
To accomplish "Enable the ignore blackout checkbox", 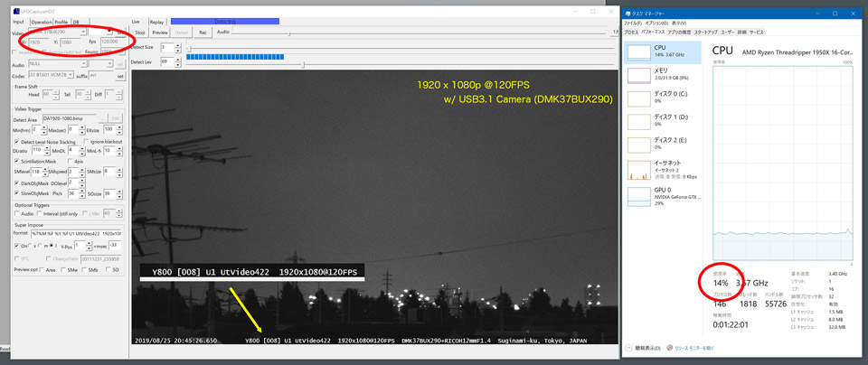I will click(x=86, y=142).
